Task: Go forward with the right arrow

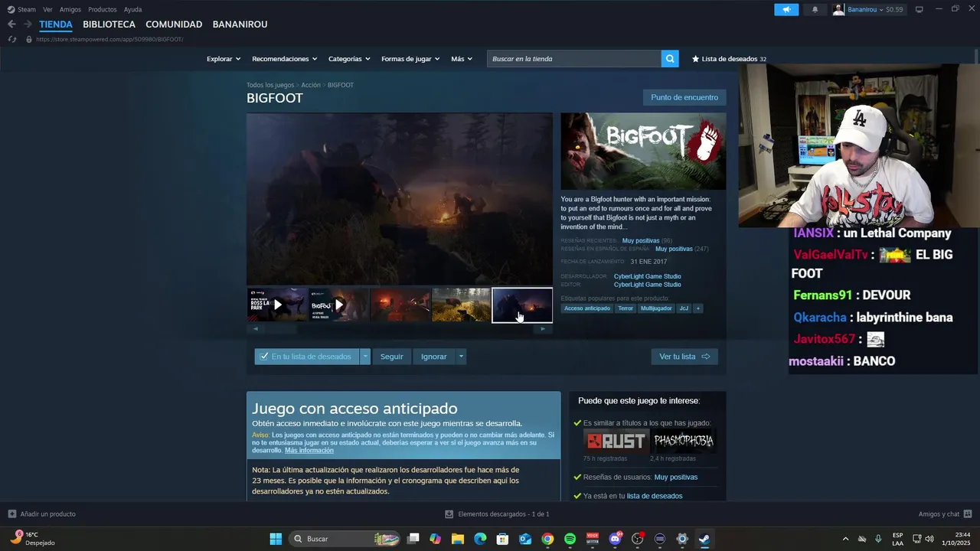Action: click(x=28, y=24)
